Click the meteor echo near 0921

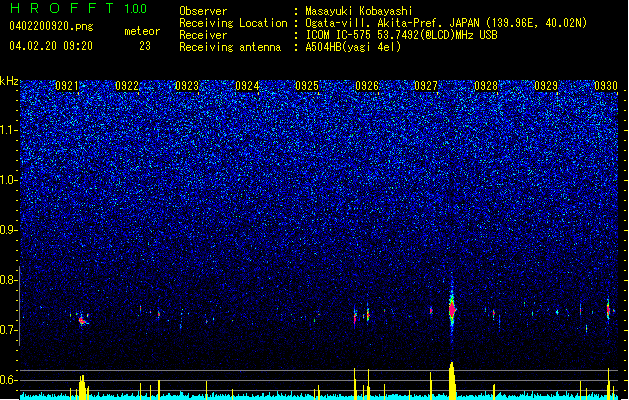tap(83, 321)
